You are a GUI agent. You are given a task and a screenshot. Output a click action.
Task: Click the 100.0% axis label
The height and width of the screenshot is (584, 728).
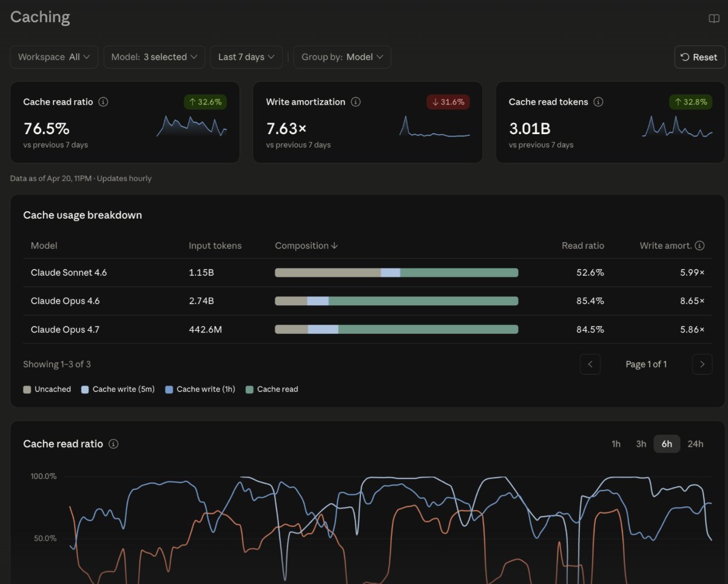(x=44, y=477)
